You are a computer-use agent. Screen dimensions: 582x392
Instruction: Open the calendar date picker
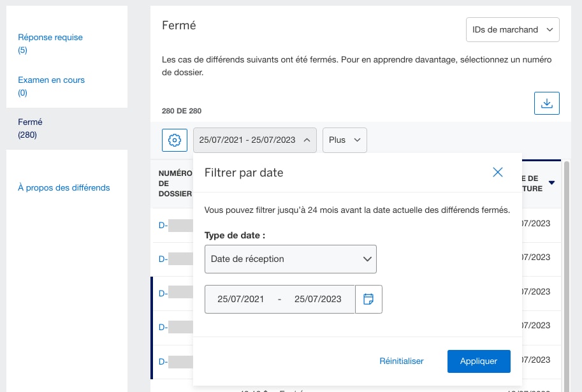pyautogui.click(x=368, y=299)
